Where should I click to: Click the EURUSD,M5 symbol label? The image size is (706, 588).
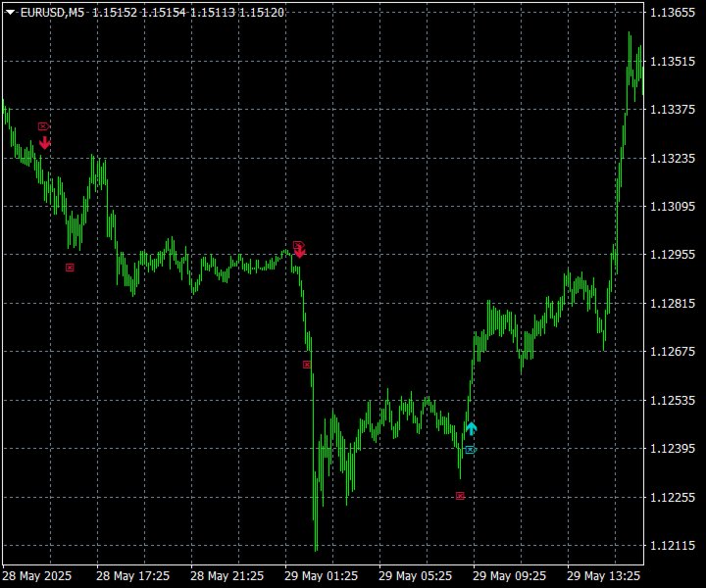pos(52,13)
